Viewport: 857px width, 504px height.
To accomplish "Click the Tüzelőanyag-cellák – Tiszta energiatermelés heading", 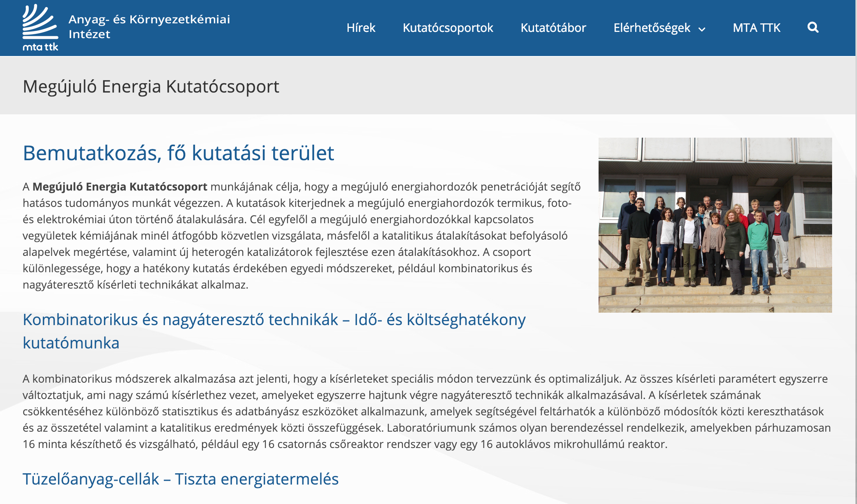I will [x=181, y=479].
